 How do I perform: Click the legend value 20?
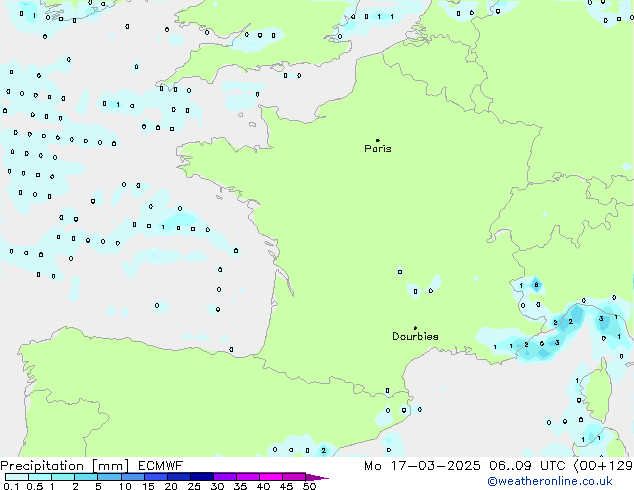pyautogui.click(x=171, y=486)
